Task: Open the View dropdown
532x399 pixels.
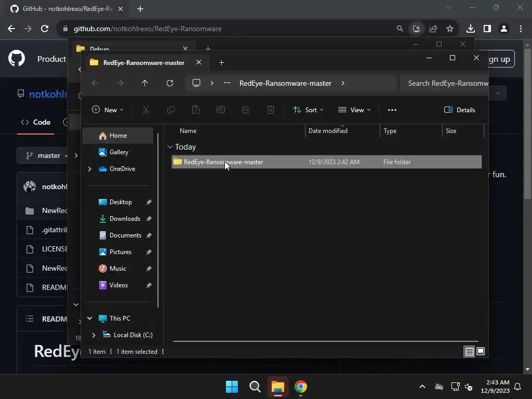Action: [x=354, y=110]
